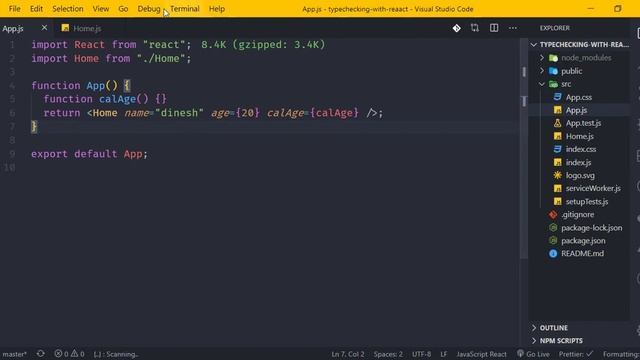This screenshot has width=640, height=360.
Task: Open Home.js from the explorer tree
Action: (580, 136)
